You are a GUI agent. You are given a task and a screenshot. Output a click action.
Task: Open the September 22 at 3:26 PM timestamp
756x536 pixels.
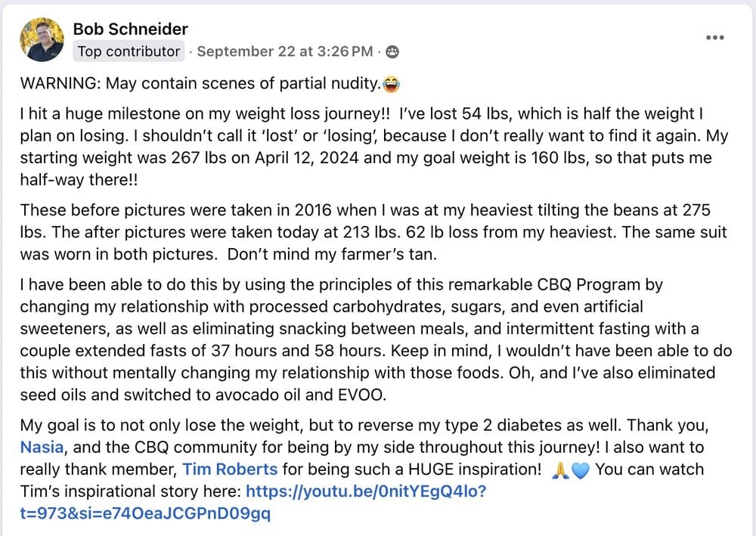tap(285, 52)
